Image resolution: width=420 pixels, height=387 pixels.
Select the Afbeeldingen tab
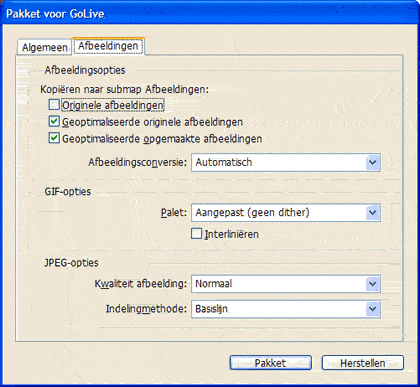click(x=108, y=46)
